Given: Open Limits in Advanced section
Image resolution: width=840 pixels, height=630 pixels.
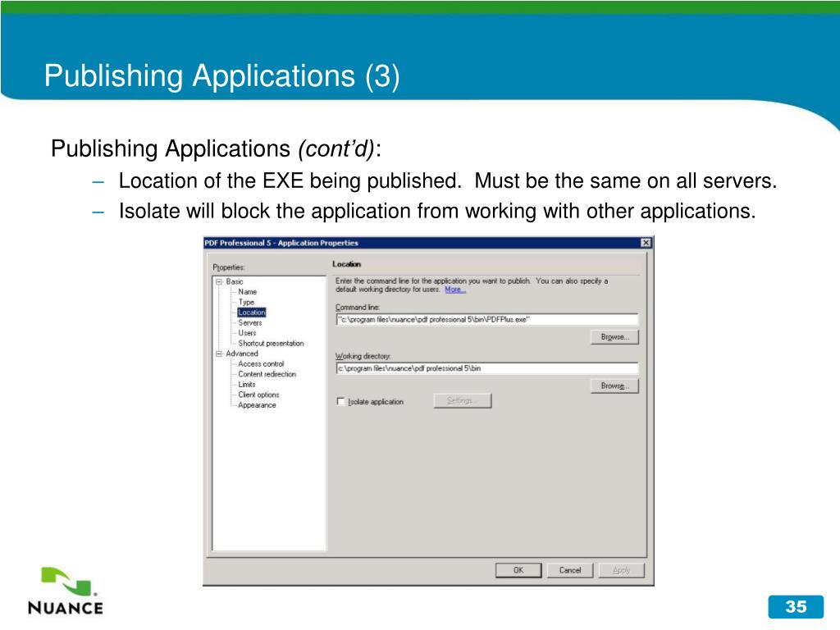Looking at the screenshot, I should (247, 384).
